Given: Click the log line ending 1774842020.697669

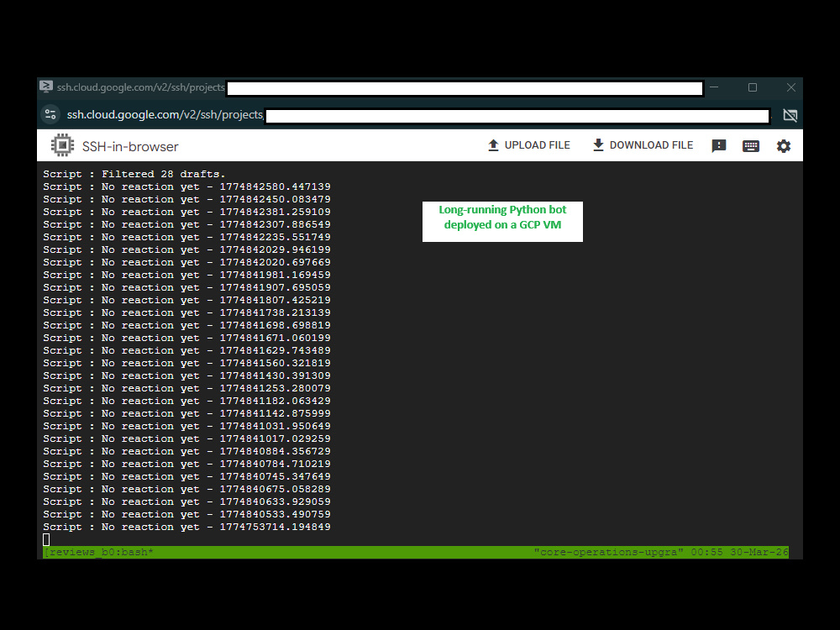Looking at the screenshot, I should pos(187,262).
